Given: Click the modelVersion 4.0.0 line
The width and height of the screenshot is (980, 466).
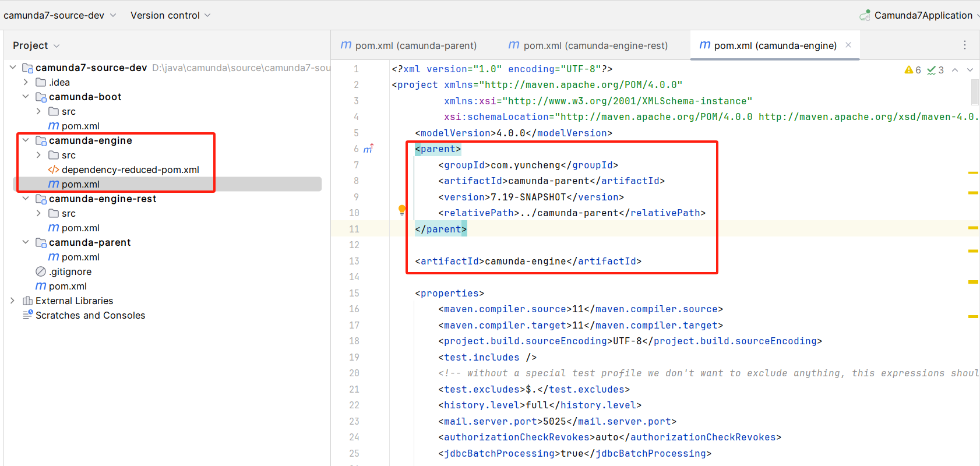Looking at the screenshot, I should click(x=513, y=133).
